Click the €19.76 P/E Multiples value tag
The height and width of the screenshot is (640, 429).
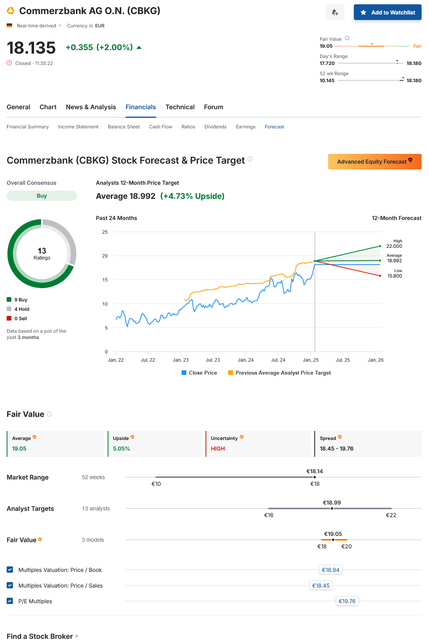pos(347,601)
